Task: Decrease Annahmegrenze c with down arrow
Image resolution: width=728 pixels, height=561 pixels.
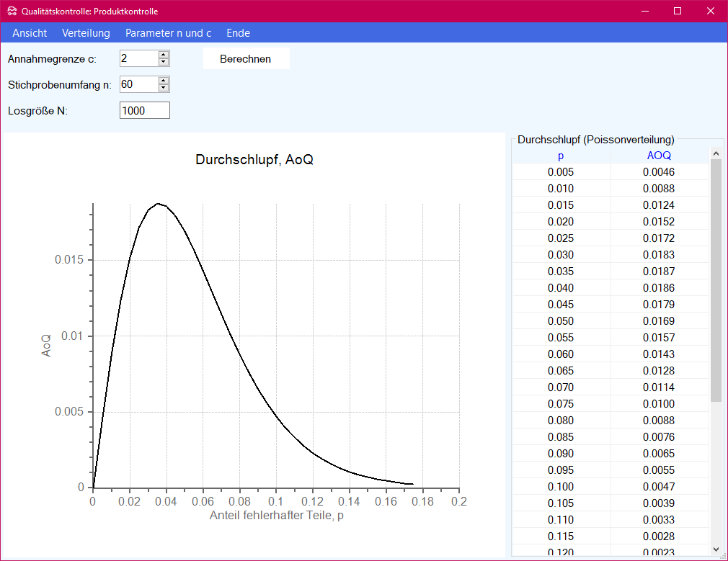Action: [x=164, y=63]
